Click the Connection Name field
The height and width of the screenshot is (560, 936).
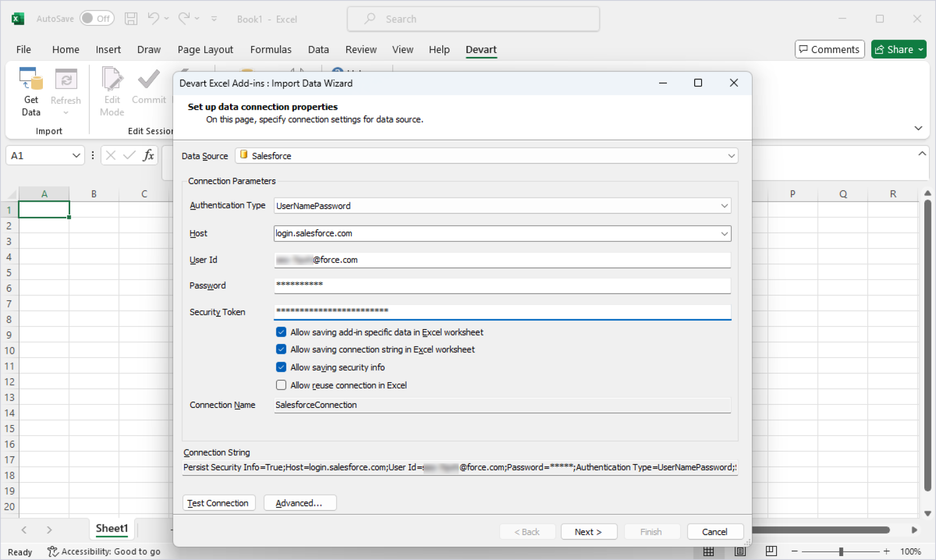point(502,405)
